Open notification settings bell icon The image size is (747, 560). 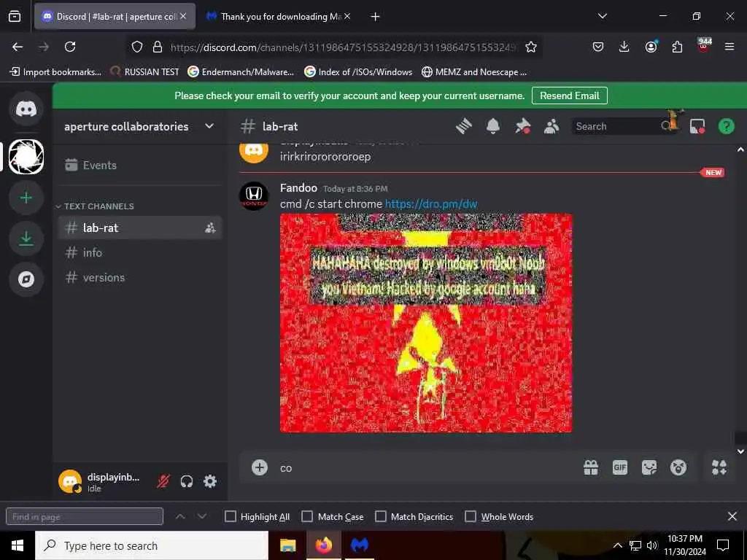[493, 126]
